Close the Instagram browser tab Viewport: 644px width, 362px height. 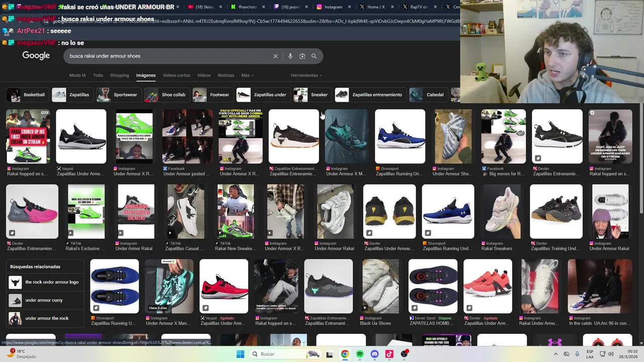coord(351,7)
